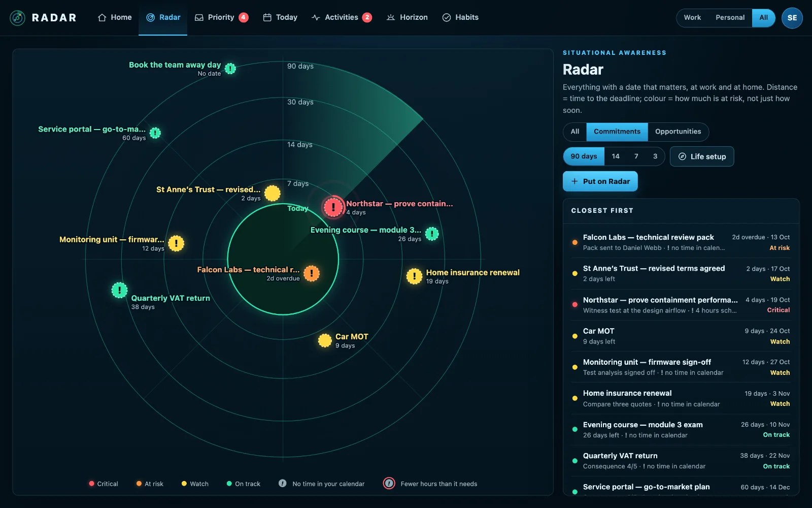812x508 pixels.
Task: Click the Car MOT blip
Action: click(x=325, y=340)
